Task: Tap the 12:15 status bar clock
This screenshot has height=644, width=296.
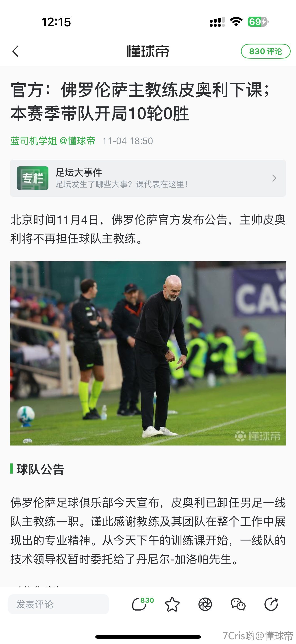Action: tap(56, 22)
